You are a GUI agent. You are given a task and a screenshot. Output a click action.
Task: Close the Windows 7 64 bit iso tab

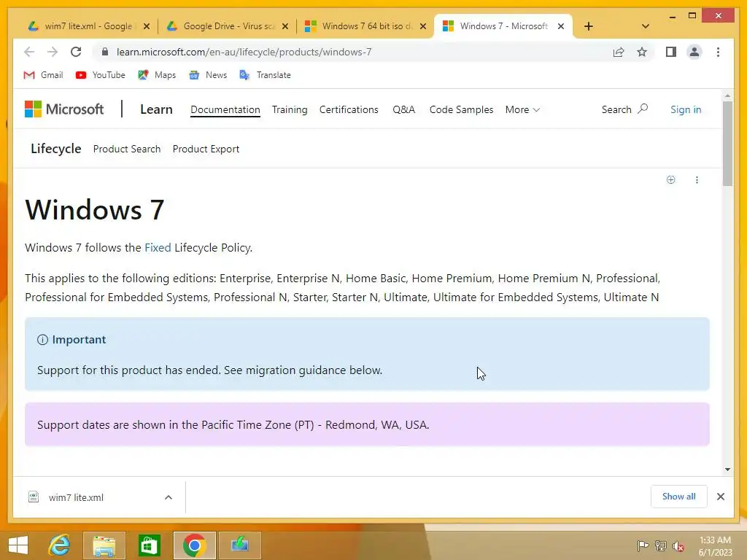pos(422,26)
